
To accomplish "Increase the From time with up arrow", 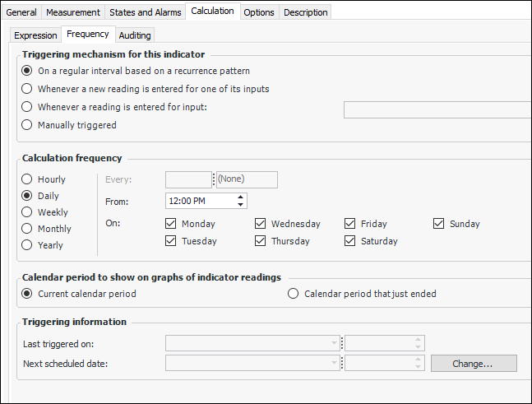I will point(240,197).
